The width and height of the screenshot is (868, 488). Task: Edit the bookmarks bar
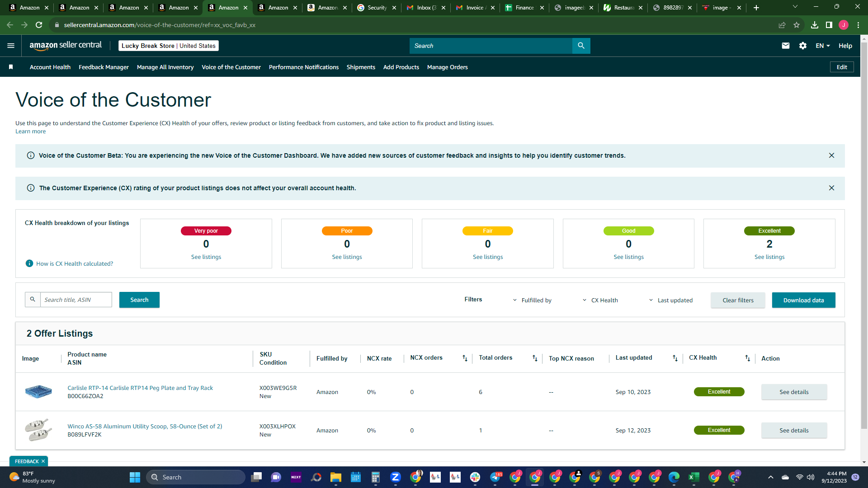tap(842, 67)
